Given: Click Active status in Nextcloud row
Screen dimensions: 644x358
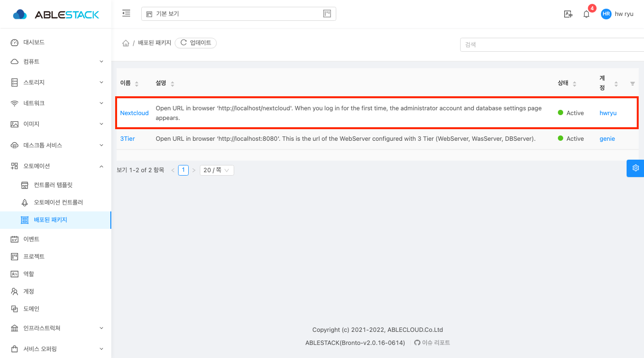Looking at the screenshot, I should click(x=571, y=113).
